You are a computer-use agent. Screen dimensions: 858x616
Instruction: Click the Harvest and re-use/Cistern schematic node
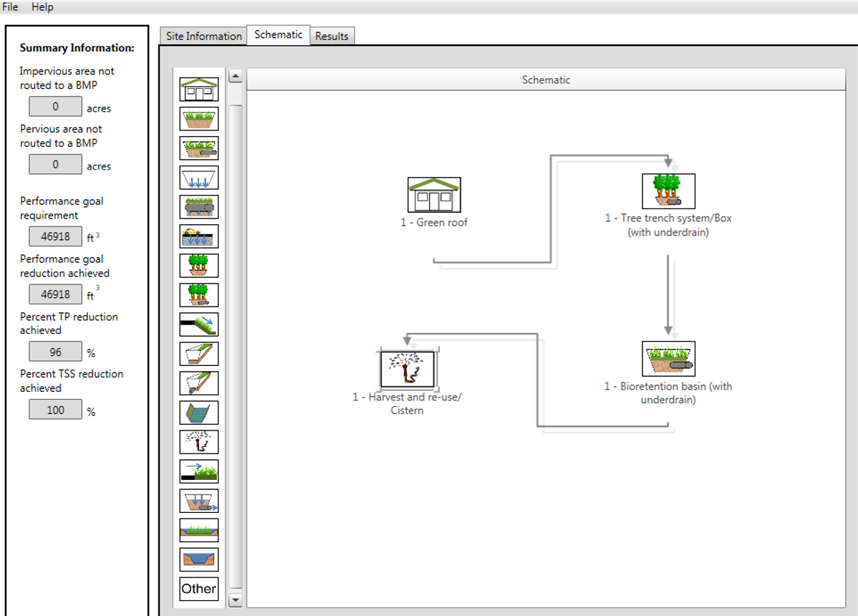tap(407, 370)
